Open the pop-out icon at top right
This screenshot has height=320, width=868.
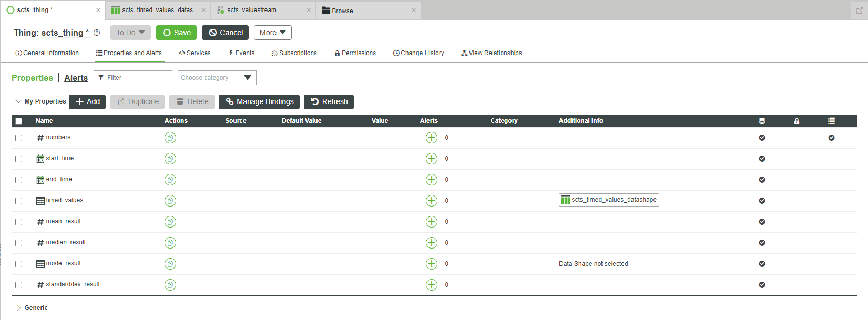tap(860, 11)
